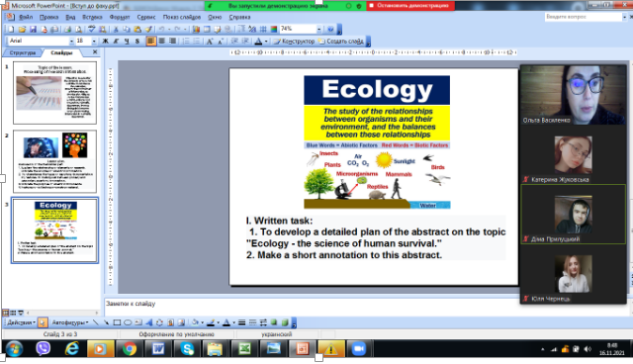Select the Oval drawing tool
Image resolution: width=633 pixels, height=364 pixels.
tap(128, 322)
